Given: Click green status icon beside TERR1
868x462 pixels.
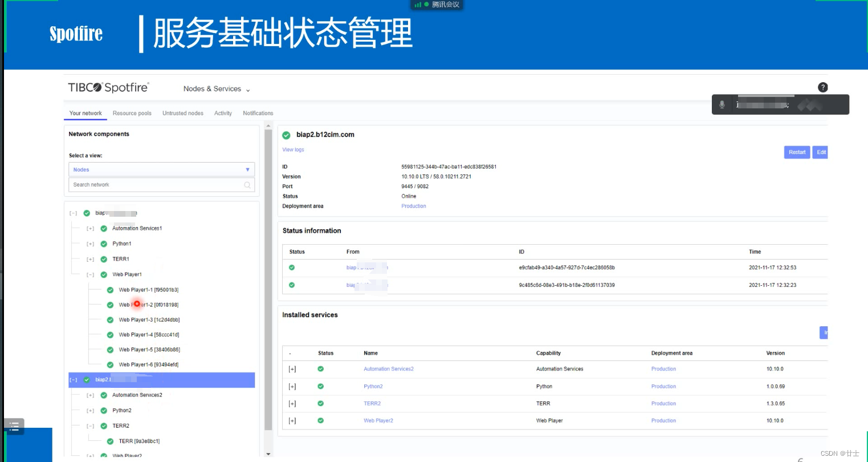Looking at the screenshot, I should click(x=104, y=260).
